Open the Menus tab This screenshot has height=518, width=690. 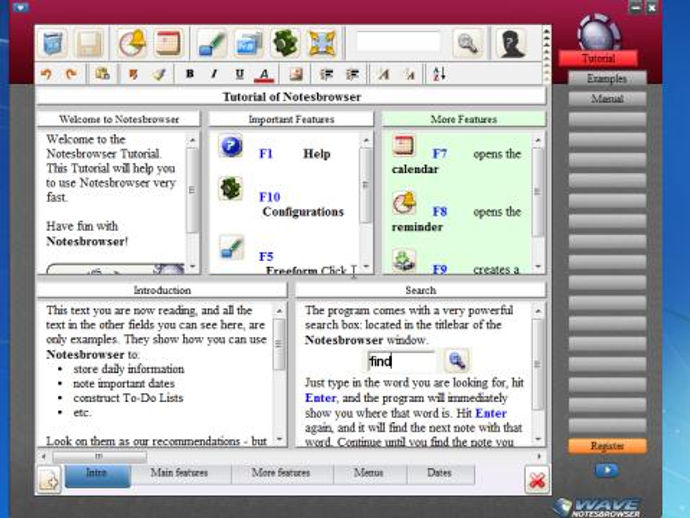[x=369, y=474]
